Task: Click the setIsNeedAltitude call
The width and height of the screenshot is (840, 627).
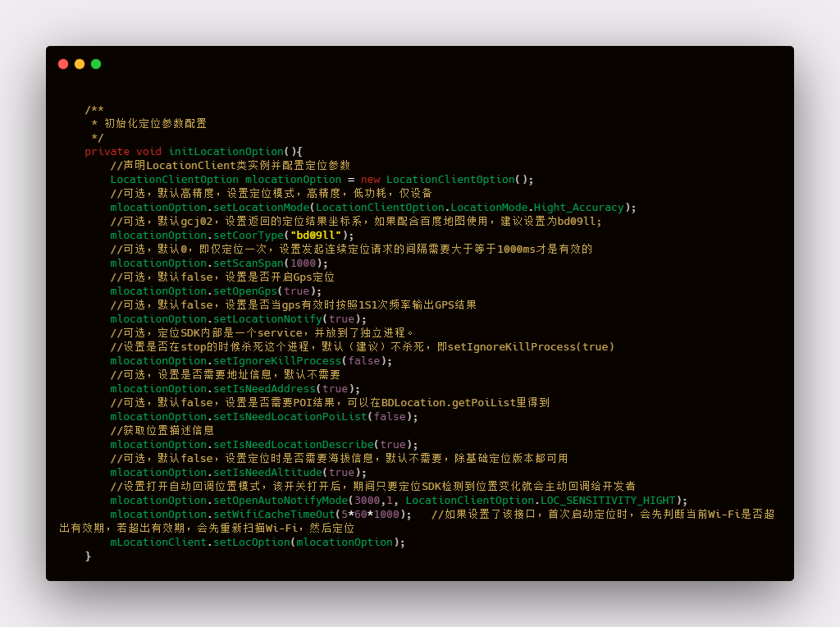Action: (x=268, y=472)
